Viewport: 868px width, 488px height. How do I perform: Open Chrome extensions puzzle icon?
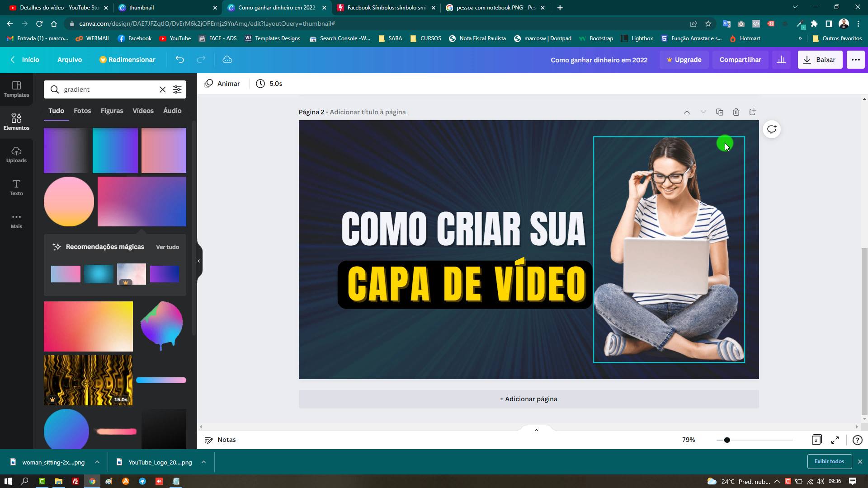(814, 23)
